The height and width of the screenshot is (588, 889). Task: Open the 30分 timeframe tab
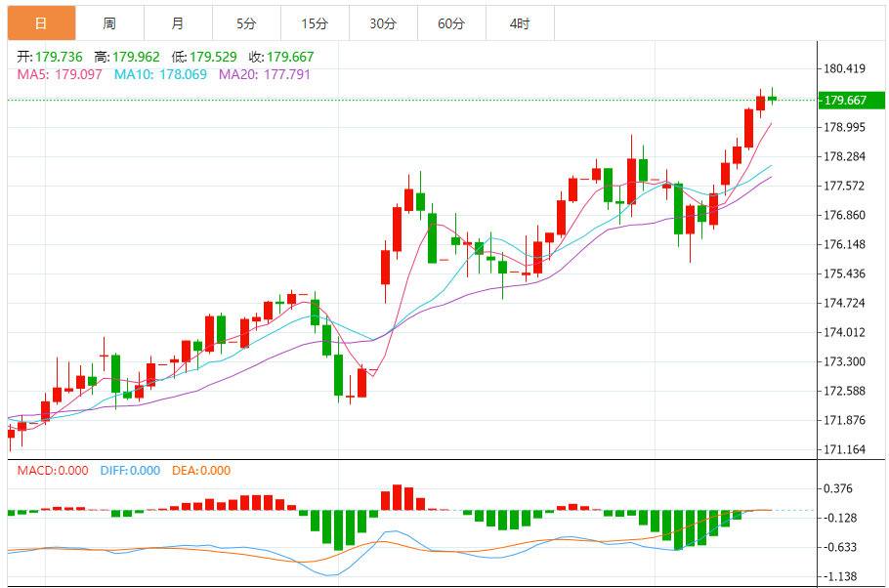click(383, 23)
